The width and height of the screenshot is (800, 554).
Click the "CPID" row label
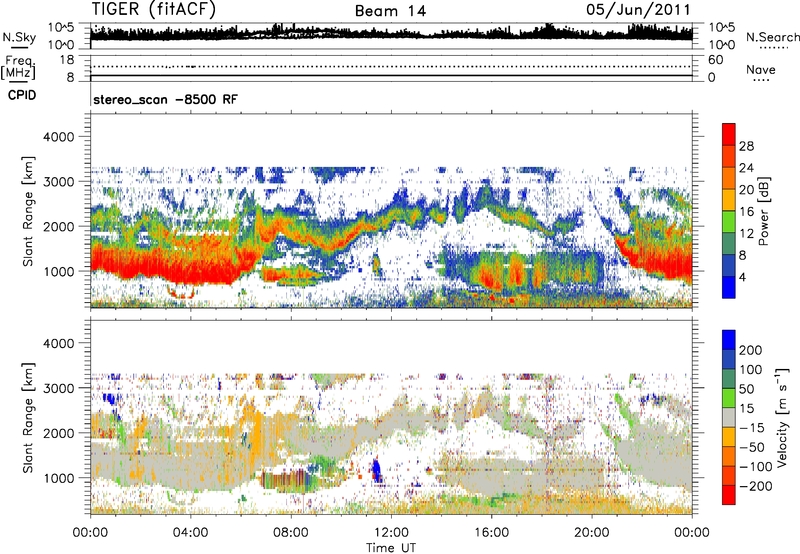[x=22, y=95]
